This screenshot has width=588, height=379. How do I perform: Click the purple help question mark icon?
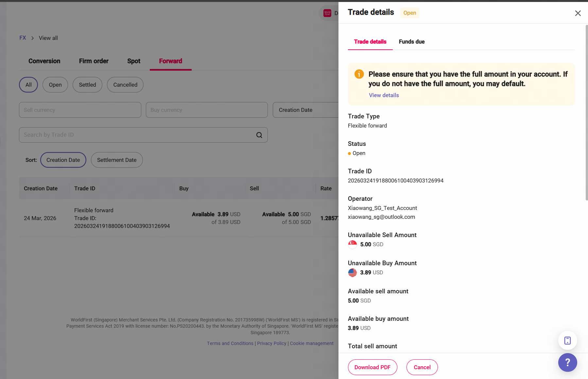567,362
